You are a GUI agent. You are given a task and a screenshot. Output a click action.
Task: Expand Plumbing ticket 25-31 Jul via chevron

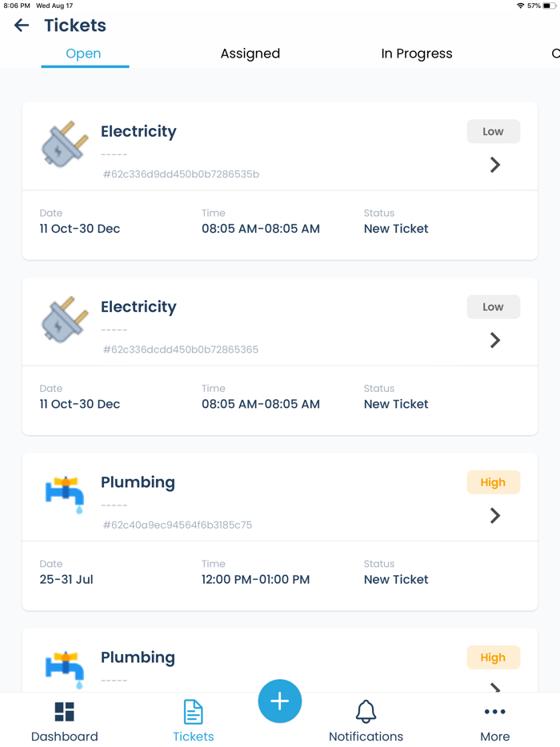pyautogui.click(x=495, y=516)
